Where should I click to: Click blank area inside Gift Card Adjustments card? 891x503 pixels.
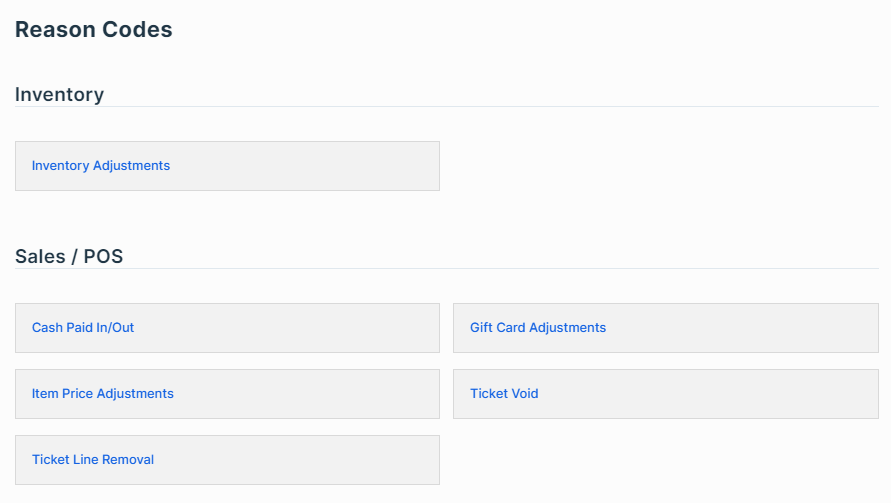739,328
